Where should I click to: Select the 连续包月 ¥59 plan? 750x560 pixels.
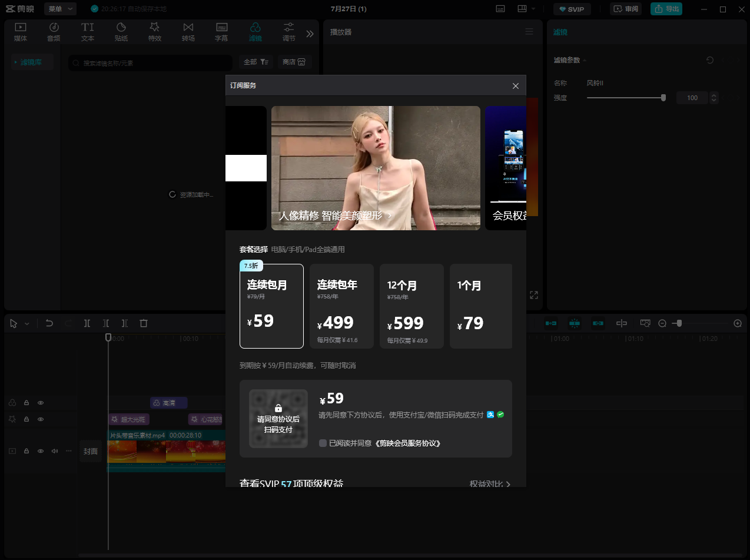(x=271, y=306)
